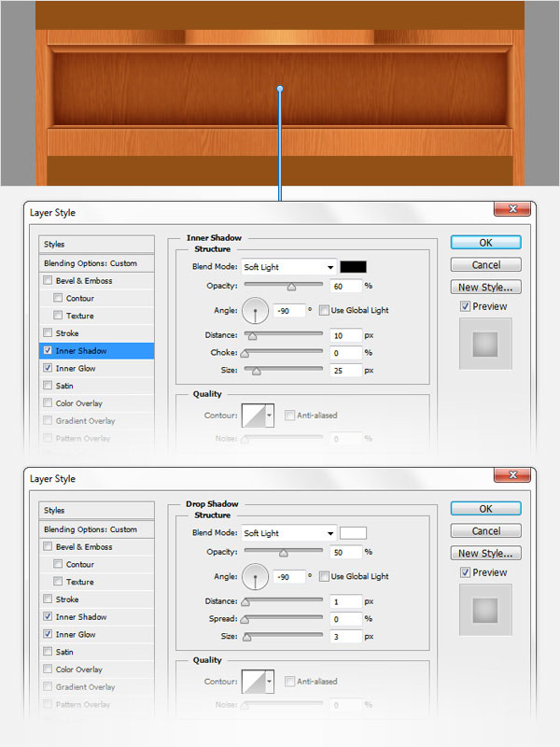Enable Contour checkbox in Inner Shadow dialog

(x=58, y=298)
